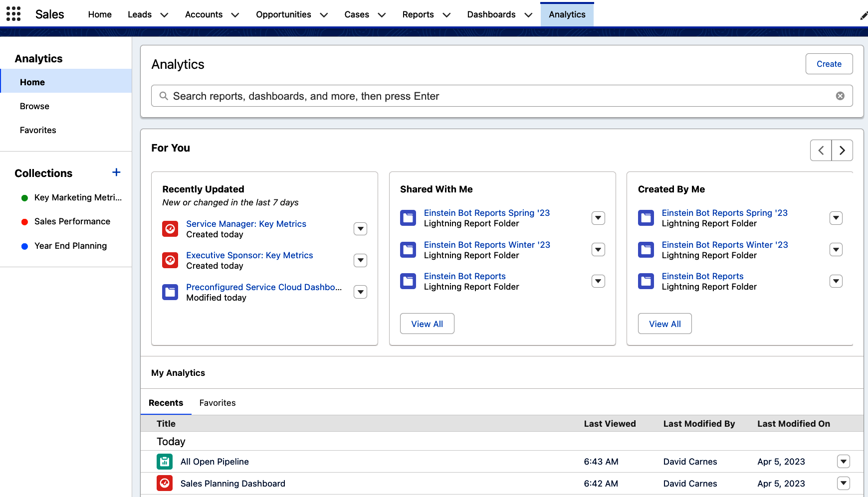Go to previous For You cards
The height and width of the screenshot is (497, 868).
pos(821,150)
